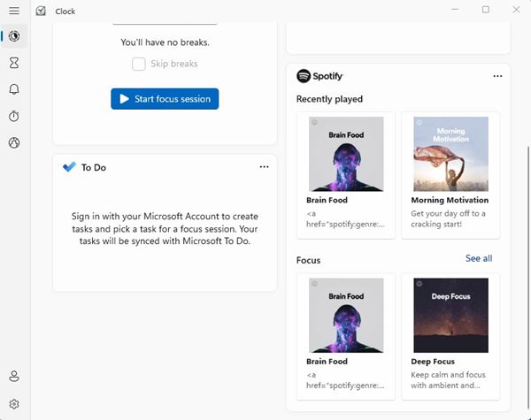Screen dimensions: 531x420
Task: Open the Timer hourglass page
Action: click(14, 63)
